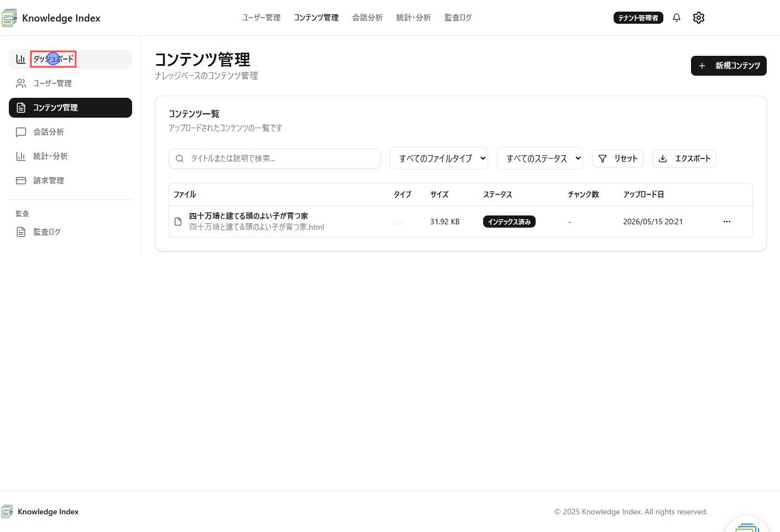Viewport: 780px width, 532px height.
Task: Click the ダッシュボード bar chart icon in sidebar
Action: click(x=21, y=59)
